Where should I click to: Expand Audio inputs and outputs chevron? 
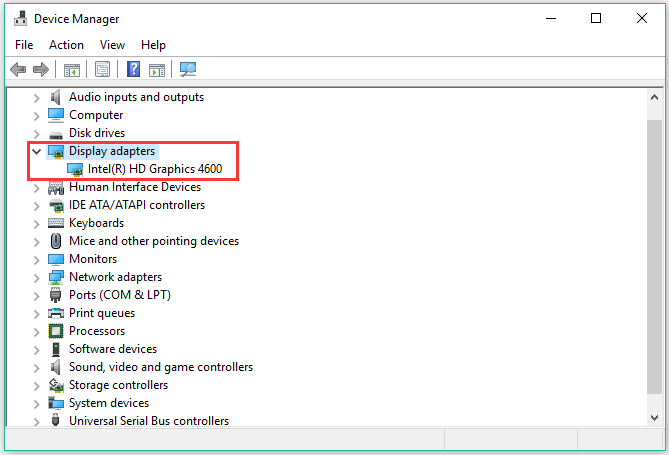37,98
